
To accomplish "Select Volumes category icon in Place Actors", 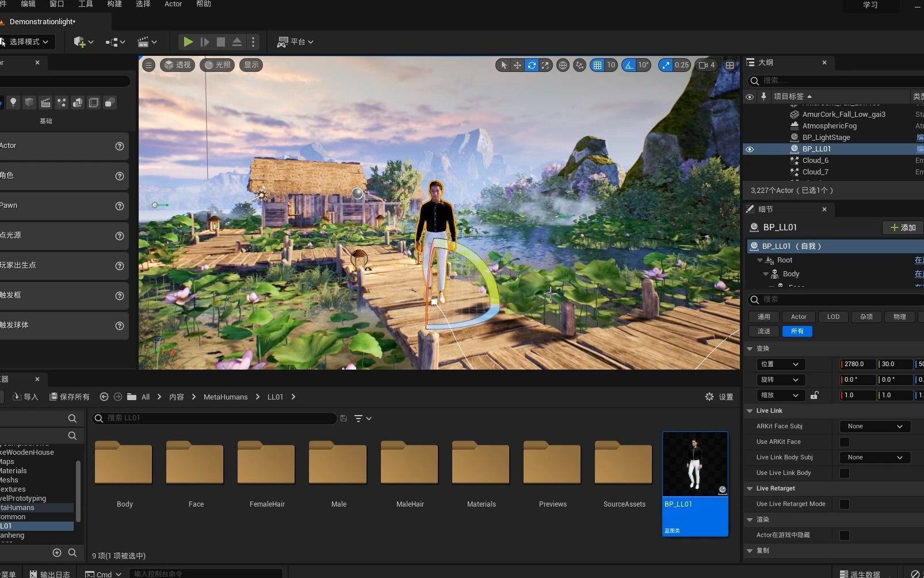I will pos(93,102).
